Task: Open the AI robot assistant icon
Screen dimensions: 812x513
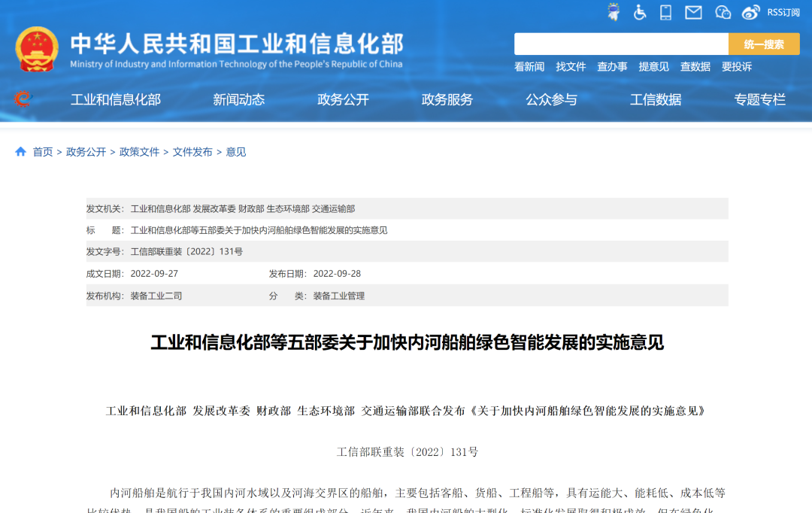Action: pos(614,12)
